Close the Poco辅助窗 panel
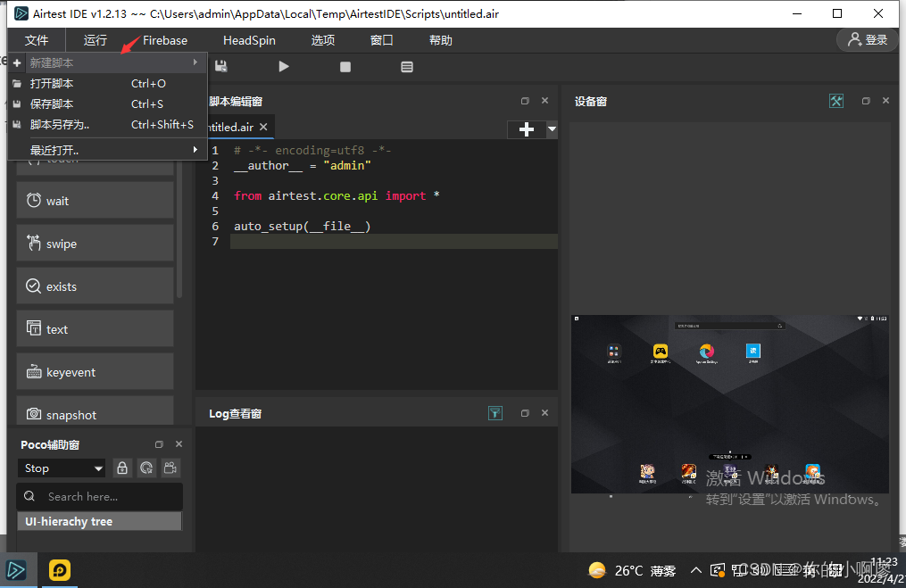Image resolution: width=906 pixels, height=588 pixels. click(179, 444)
